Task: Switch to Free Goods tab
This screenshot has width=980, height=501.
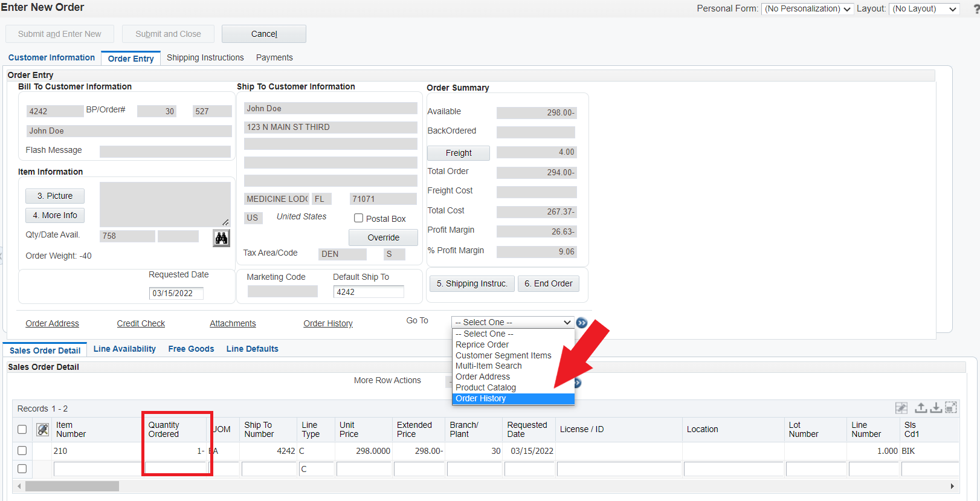Action: [x=191, y=349]
